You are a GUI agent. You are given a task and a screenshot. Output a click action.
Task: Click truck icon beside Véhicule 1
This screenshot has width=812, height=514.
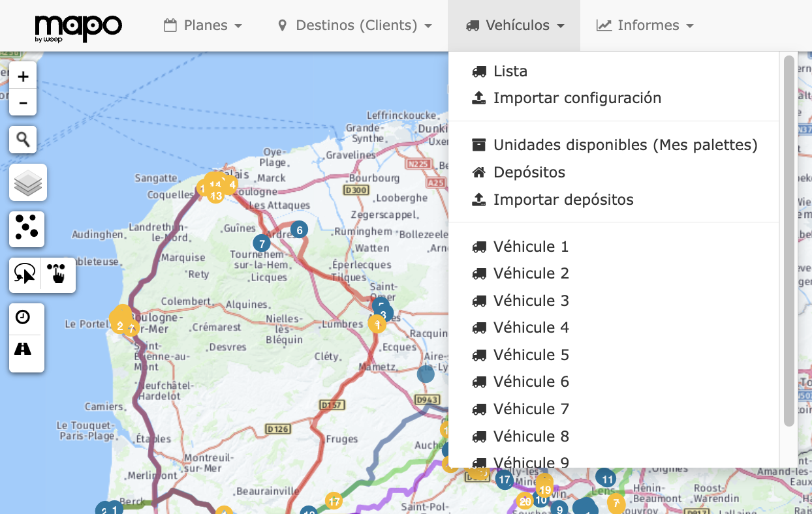click(479, 247)
